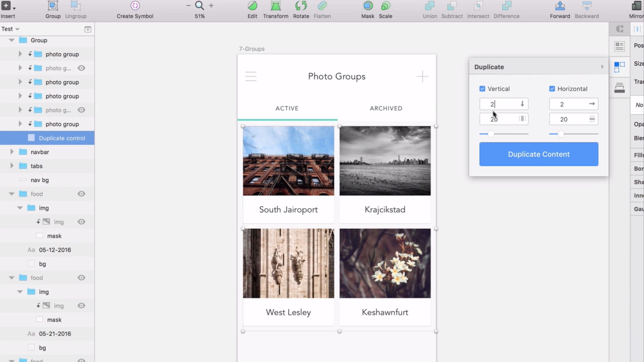Uncheck the Vertical duplicate checkbox
This screenshot has width=644, height=362.
[482, 89]
